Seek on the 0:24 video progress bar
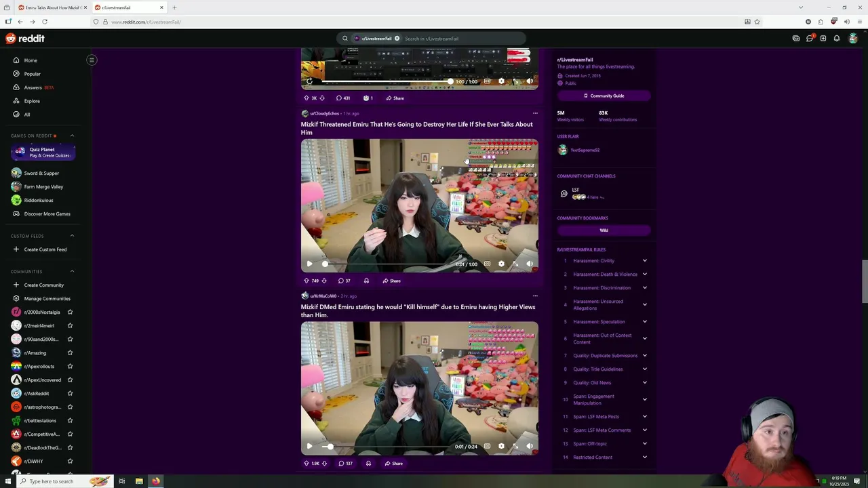Screen dimensions: 868x488 [x=387, y=446]
